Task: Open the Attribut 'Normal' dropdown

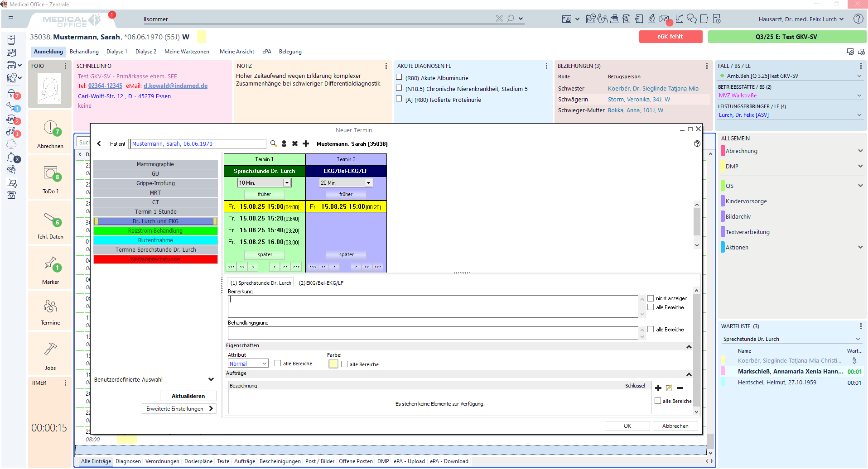Action: [x=265, y=364]
